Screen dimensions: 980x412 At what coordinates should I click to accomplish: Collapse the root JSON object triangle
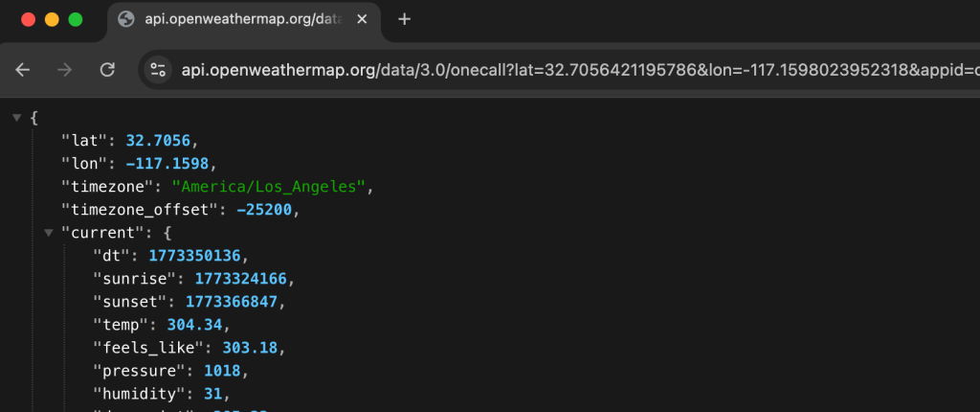(16, 117)
